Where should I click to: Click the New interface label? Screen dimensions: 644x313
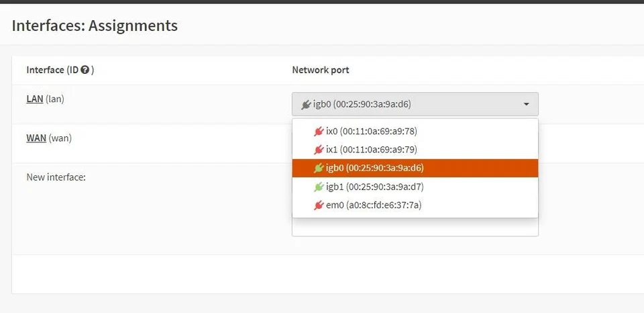pos(56,177)
